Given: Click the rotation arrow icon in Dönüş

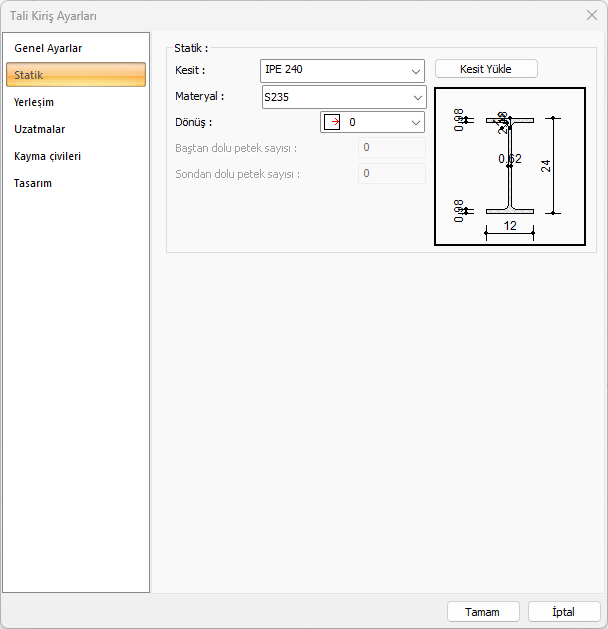Looking at the screenshot, I should [x=333, y=122].
